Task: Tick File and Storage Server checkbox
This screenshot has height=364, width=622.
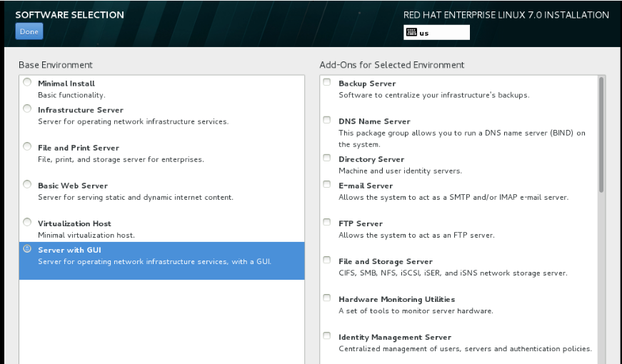Action: [x=327, y=260]
